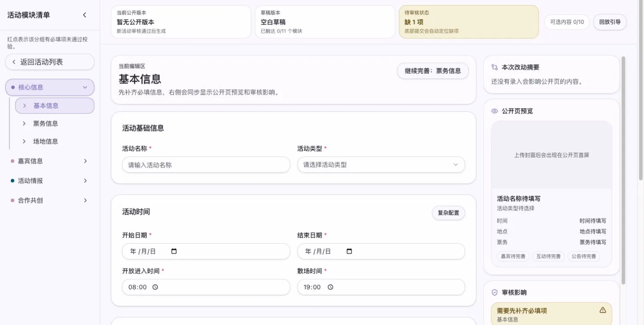Open calendar picker for 开始日期
The height and width of the screenshot is (325, 644).
174,251
